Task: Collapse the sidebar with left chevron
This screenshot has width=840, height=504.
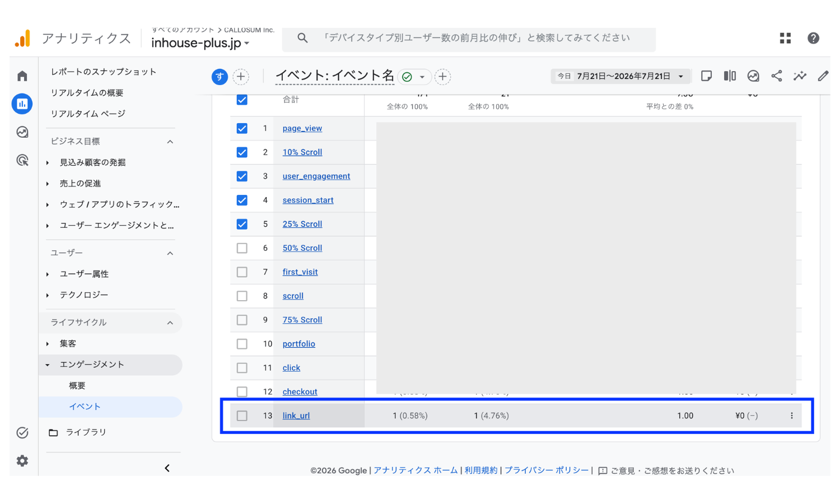Action: pyautogui.click(x=167, y=468)
